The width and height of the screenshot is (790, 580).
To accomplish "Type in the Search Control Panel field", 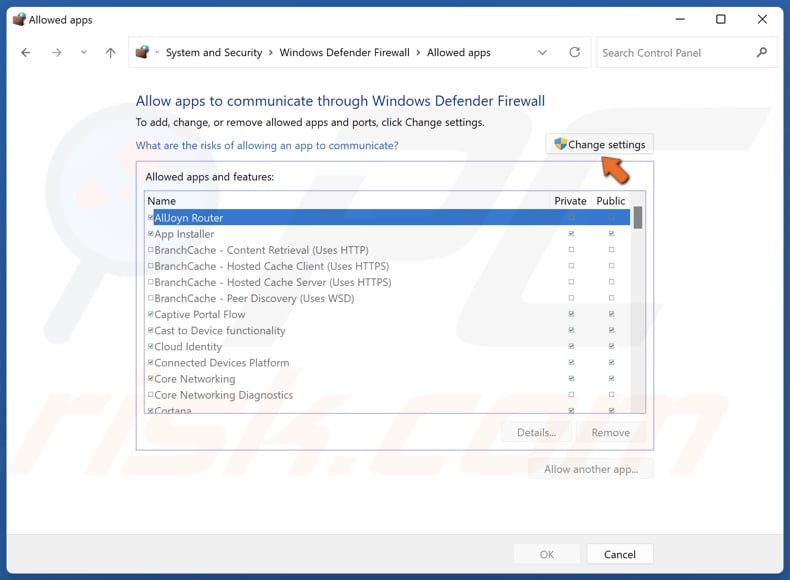I will coord(675,53).
